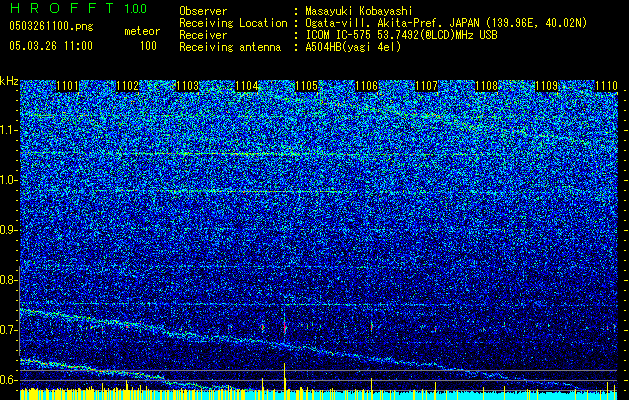Click the 'Receiving Location' label
Image resolution: width=629 pixels, height=400 pixels.
pyautogui.click(x=233, y=23)
